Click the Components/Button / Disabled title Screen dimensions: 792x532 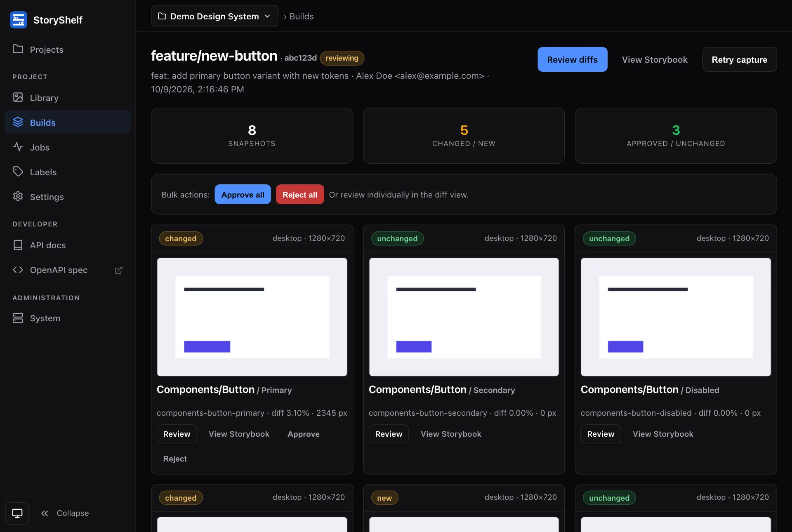(650, 390)
